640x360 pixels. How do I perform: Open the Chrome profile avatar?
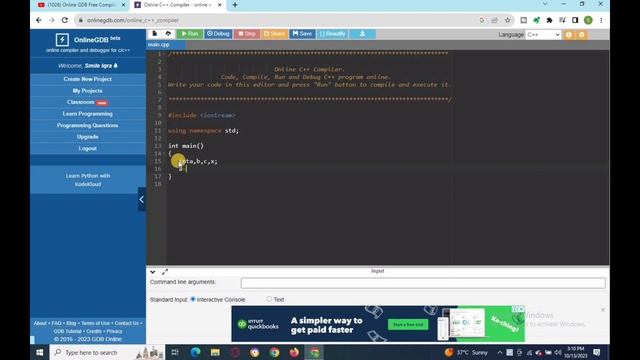pyautogui.click(x=588, y=20)
